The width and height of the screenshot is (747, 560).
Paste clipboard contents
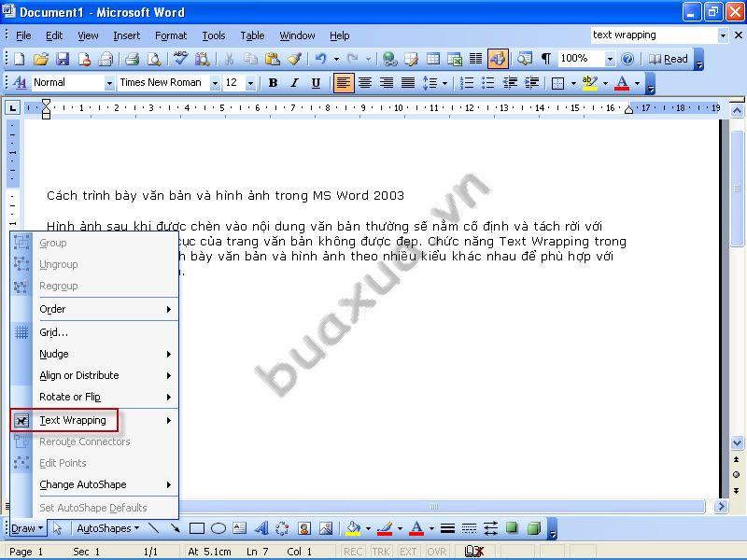tap(273, 59)
